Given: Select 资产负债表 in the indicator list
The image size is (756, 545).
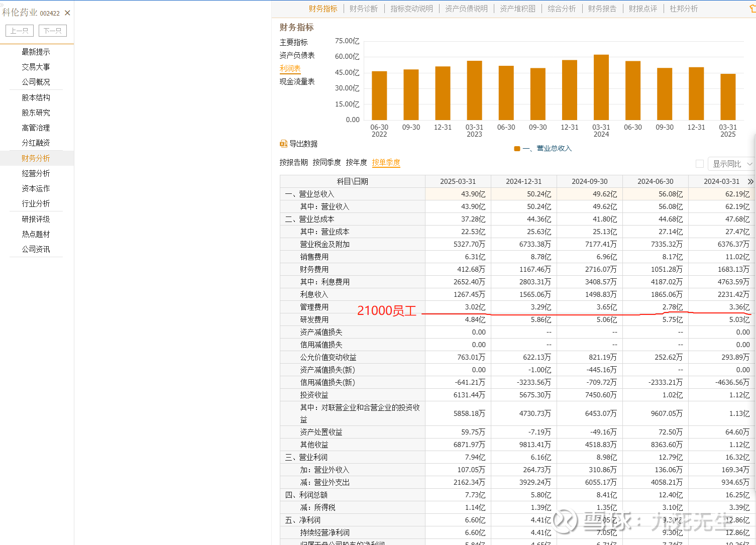Looking at the screenshot, I should [297, 56].
